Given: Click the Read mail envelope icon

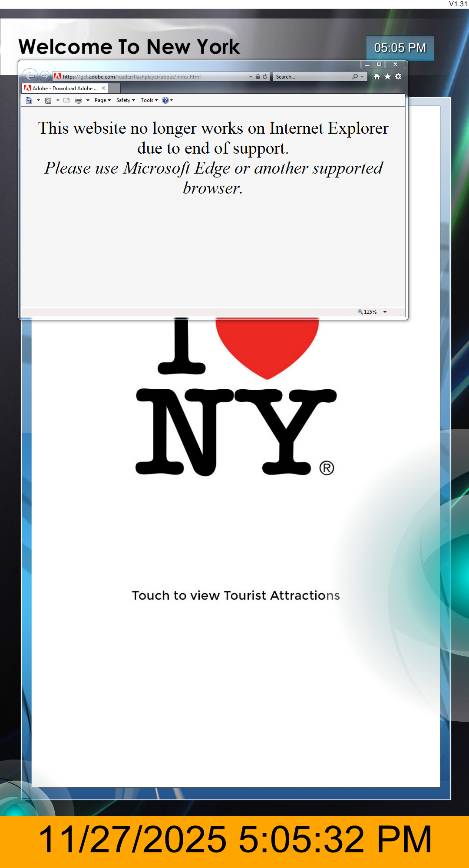Looking at the screenshot, I should [66, 100].
